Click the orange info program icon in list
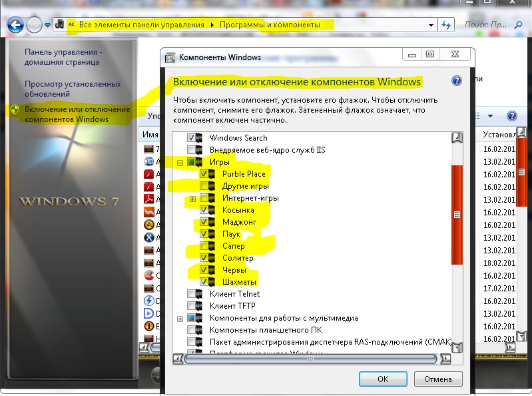The width and height of the screenshot is (532, 396). pos(149,326)
